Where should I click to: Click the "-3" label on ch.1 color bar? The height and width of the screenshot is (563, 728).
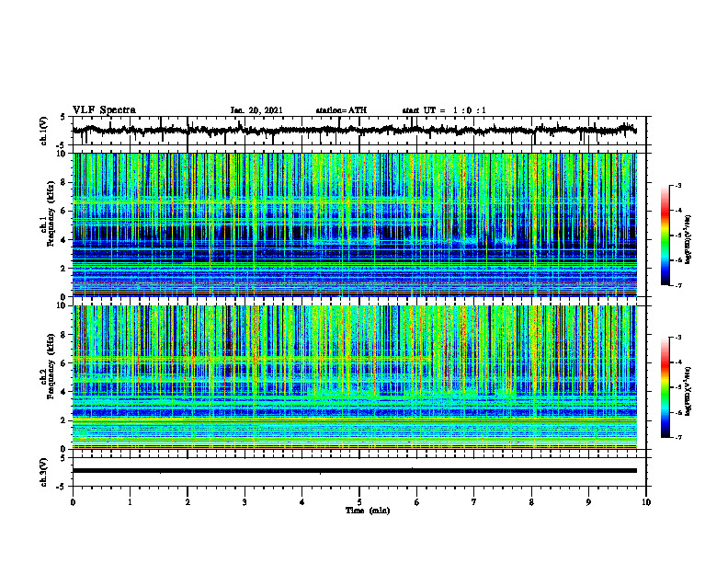pos(678,185)
